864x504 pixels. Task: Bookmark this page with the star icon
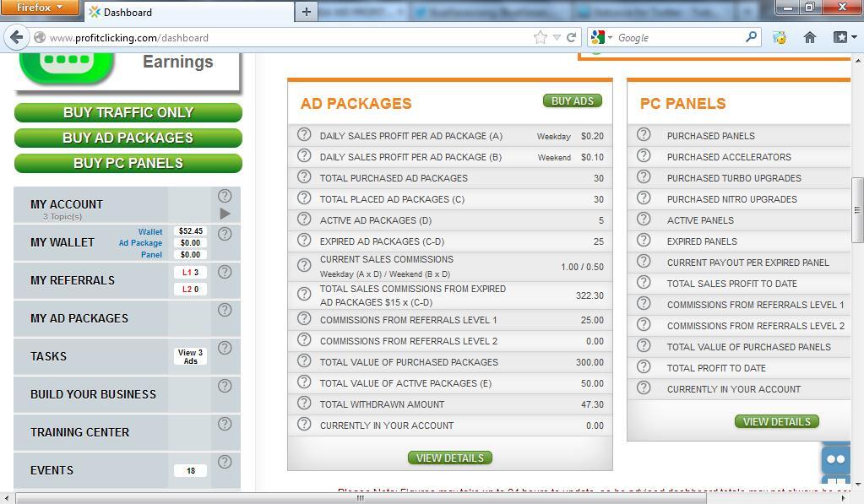541,37
